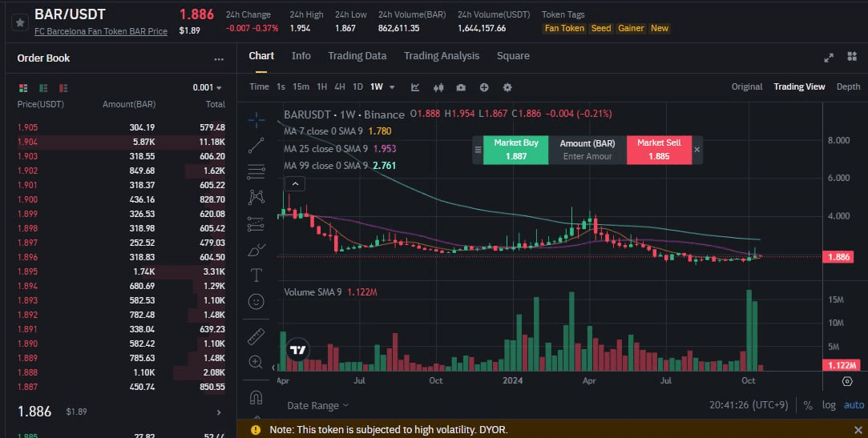
Task: Toggle magnet mode on chart toolbar
Action: tap(256, 397)
